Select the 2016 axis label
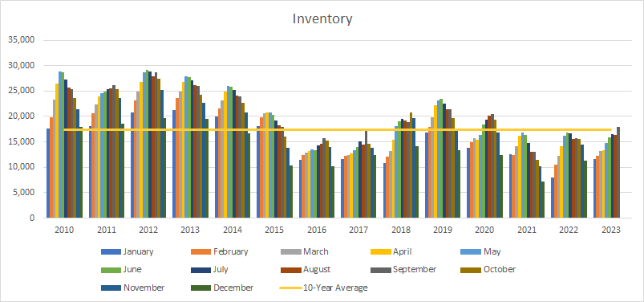The height and width of the screenshot is (302, 644). pos(316,230)
